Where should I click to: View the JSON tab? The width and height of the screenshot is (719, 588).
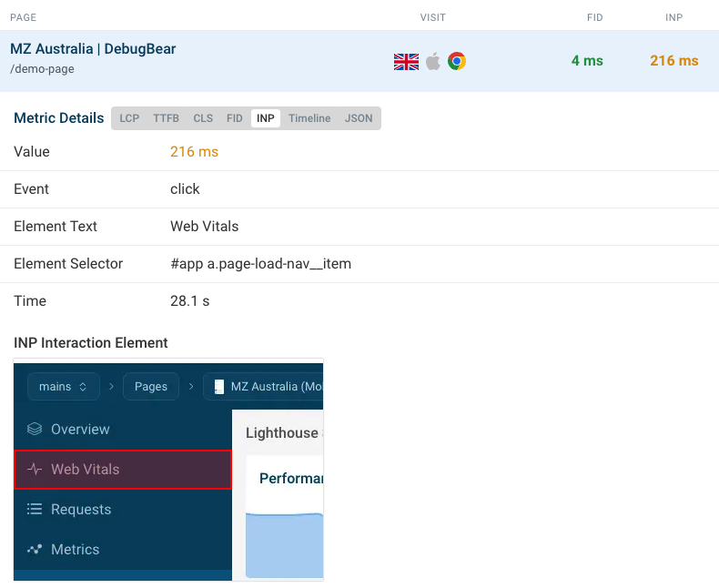[359, 118]
